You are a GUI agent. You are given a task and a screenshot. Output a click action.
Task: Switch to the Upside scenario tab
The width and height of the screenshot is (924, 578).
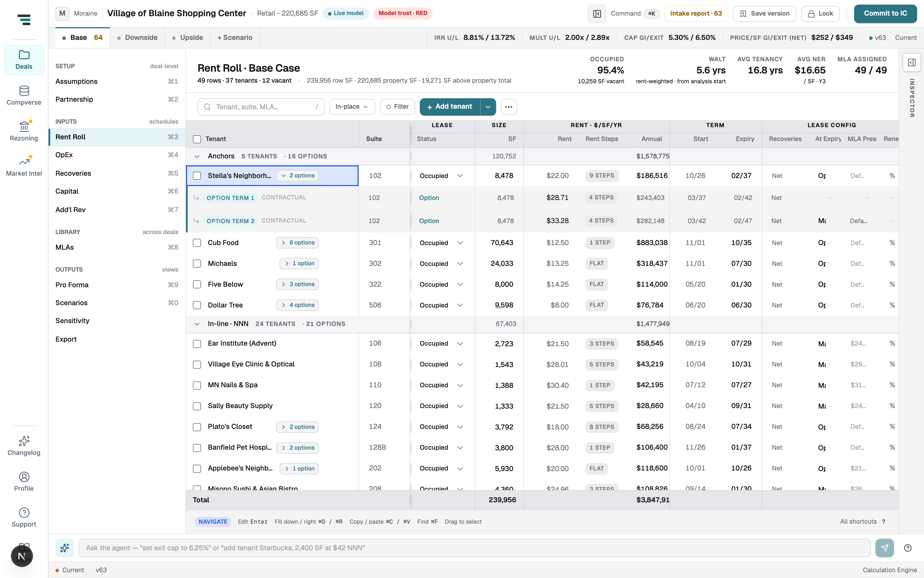(x=187, y=38)
